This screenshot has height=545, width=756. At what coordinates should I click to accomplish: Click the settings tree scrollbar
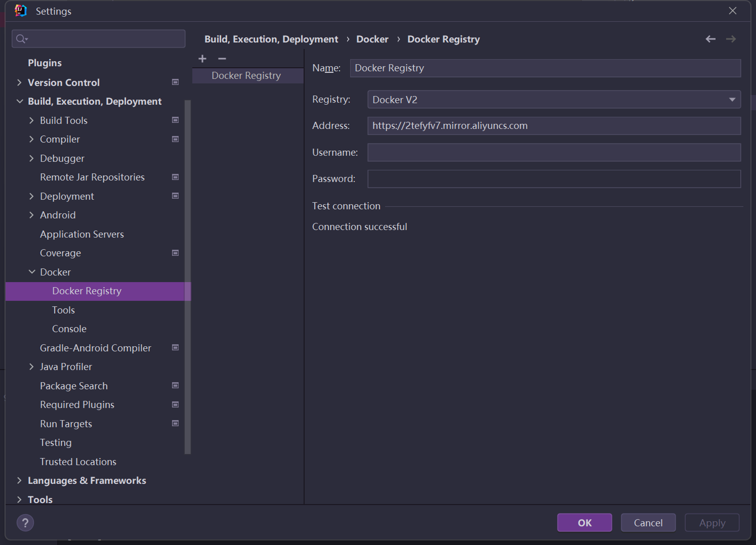187,277
